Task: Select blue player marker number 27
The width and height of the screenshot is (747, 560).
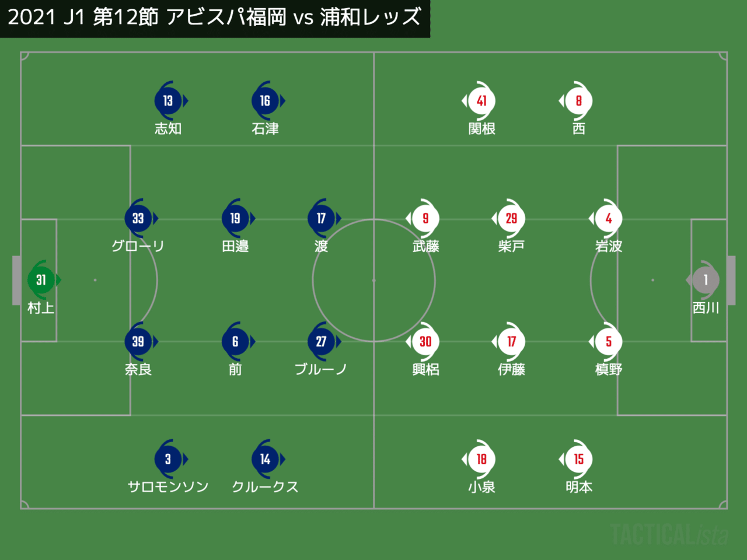Action: coord(321,342)
